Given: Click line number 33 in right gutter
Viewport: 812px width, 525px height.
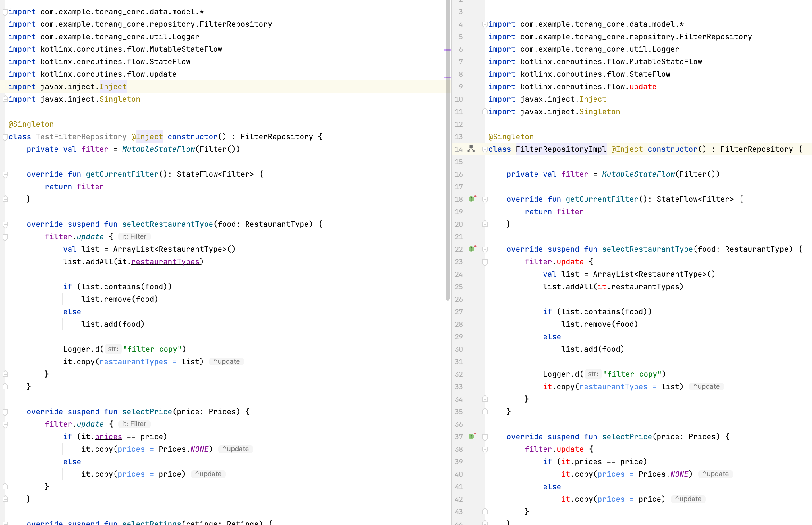Looking at the screenshot, I should (x=459, y=387).
